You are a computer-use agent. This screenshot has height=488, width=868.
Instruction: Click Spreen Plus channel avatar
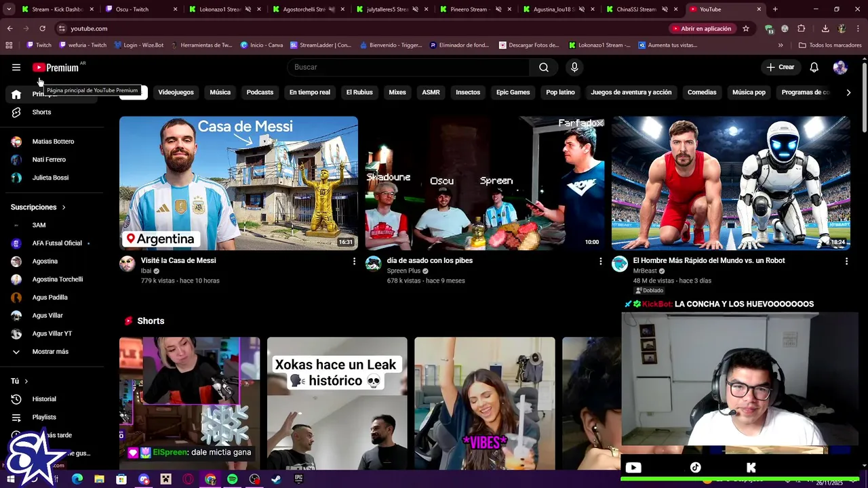tap(374, 264)
